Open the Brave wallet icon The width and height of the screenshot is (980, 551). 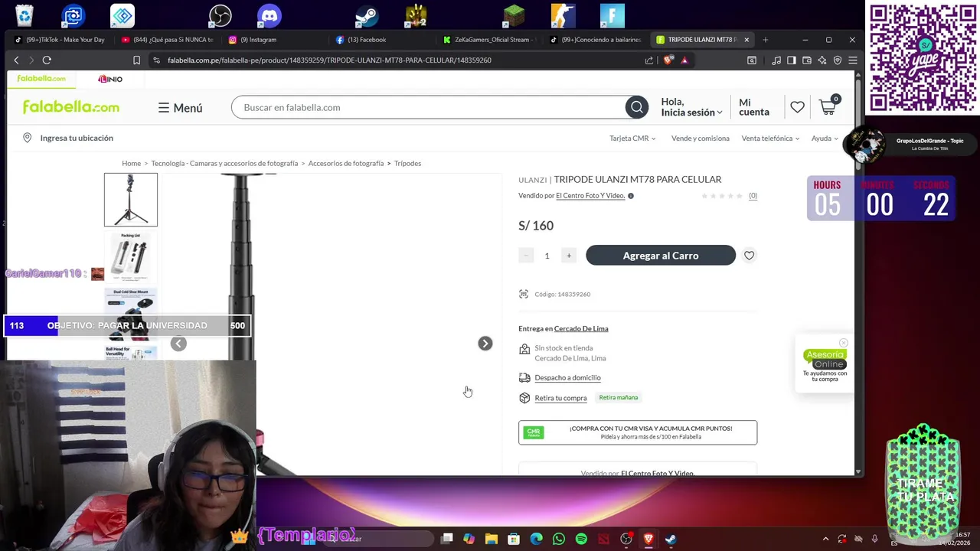pyautogui.click(x=807, y=60)
